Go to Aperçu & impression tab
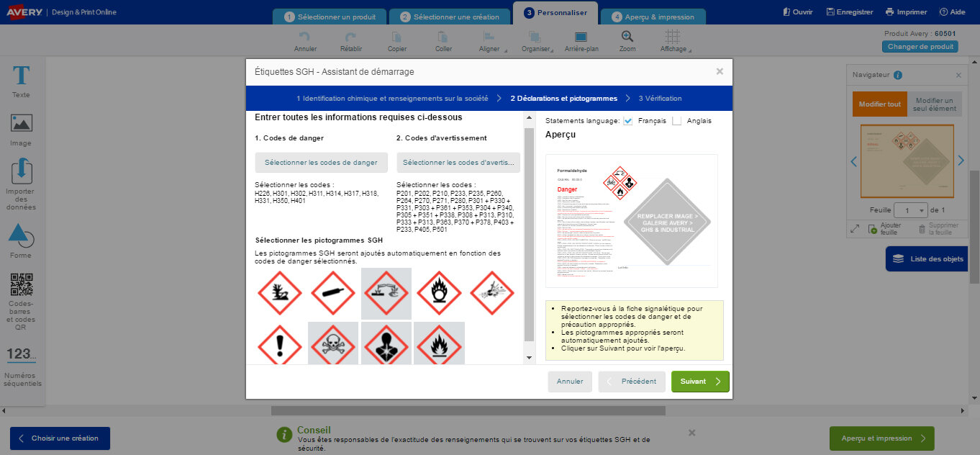The height and width of the screenshot is (455, 980). click(x=653, y=17)
